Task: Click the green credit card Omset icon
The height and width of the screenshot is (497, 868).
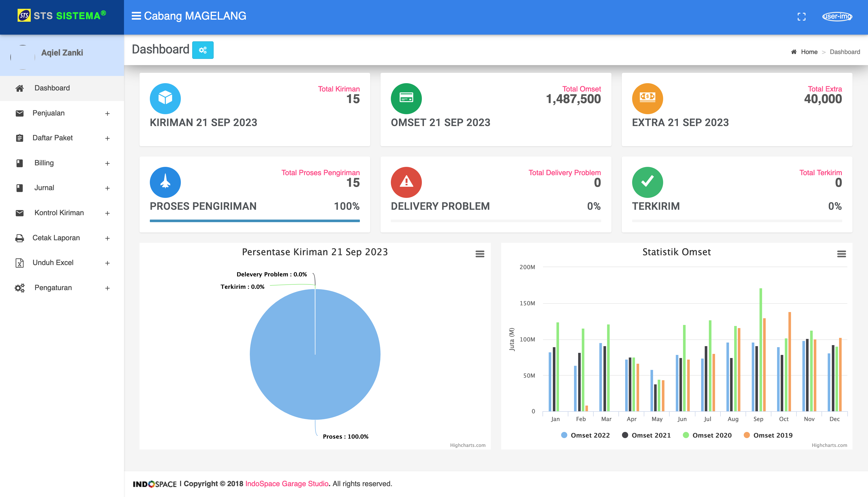Action: 406,98
